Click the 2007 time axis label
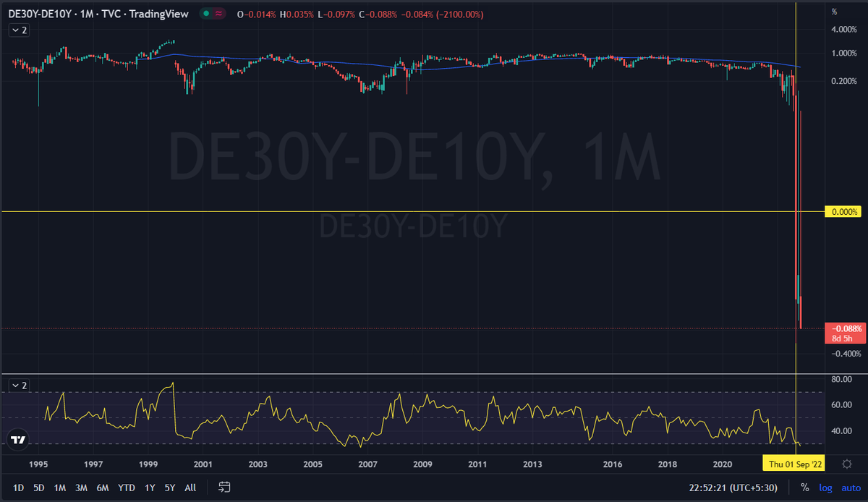This screenshot has width=868, height=502. (367, 463)
